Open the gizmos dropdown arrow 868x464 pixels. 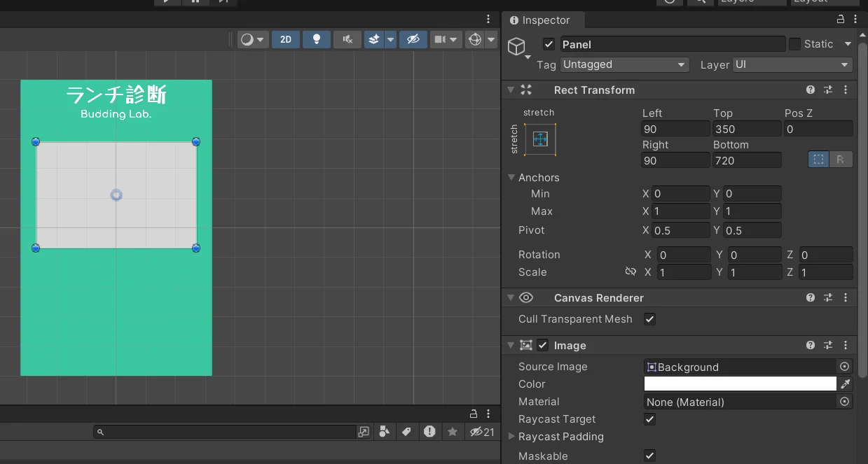click(x=491, y=39)
